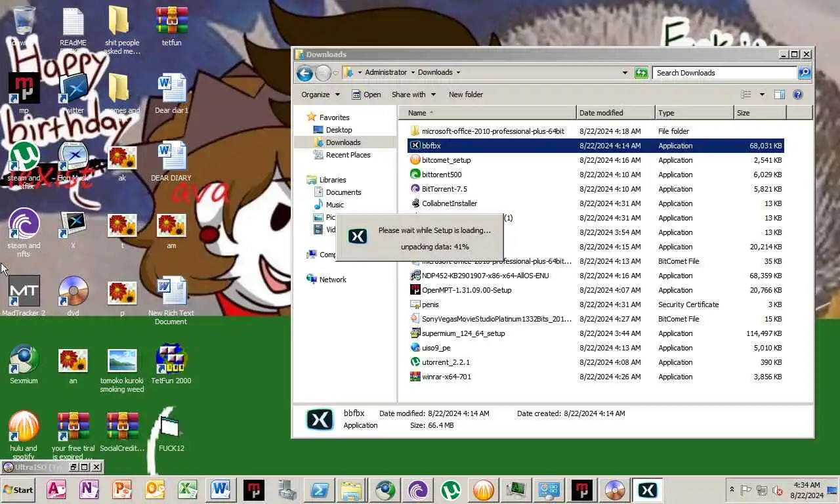This screenshot has height=504, width=840.
Task: Click the New Rich Text Document icon
Action: point(171,291)
